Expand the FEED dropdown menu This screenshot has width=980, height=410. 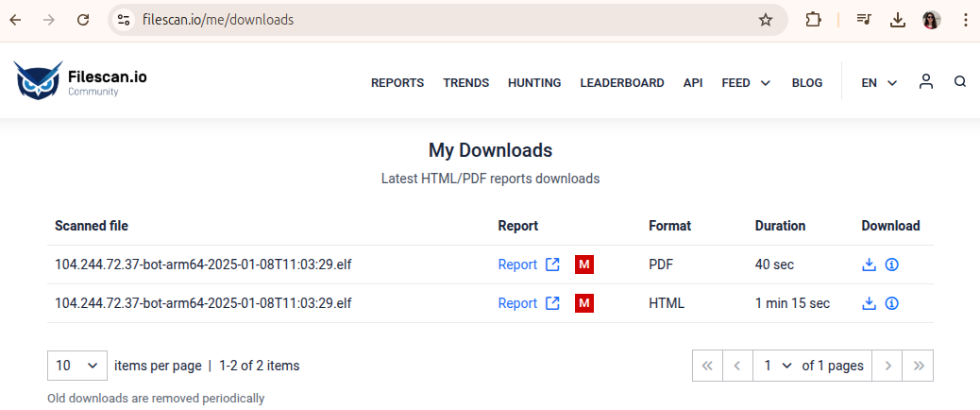pos(746,82)
